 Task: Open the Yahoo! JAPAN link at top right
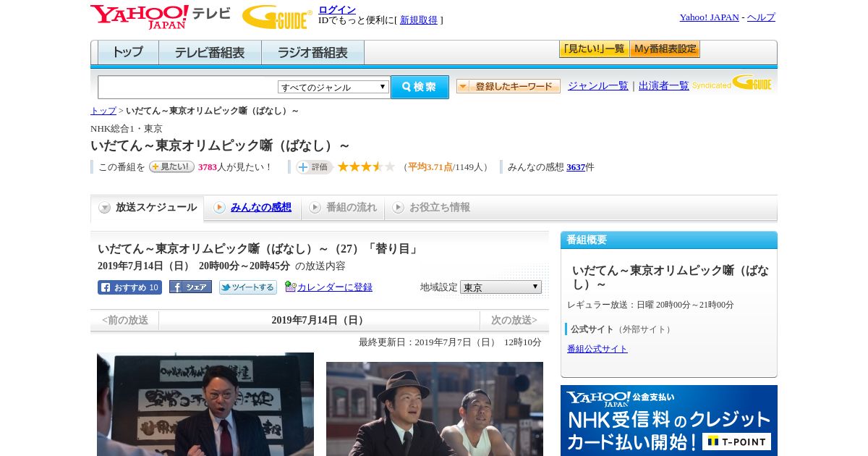click(x=710, y=17)
